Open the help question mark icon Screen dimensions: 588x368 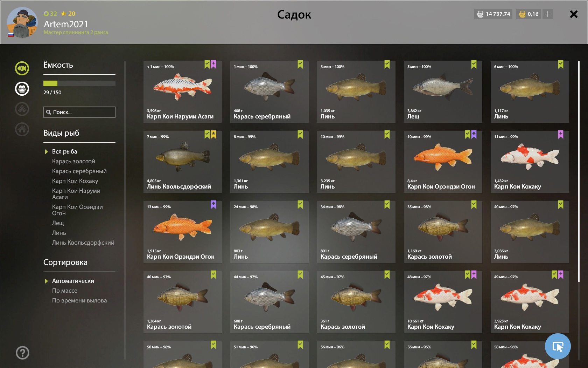22,353
